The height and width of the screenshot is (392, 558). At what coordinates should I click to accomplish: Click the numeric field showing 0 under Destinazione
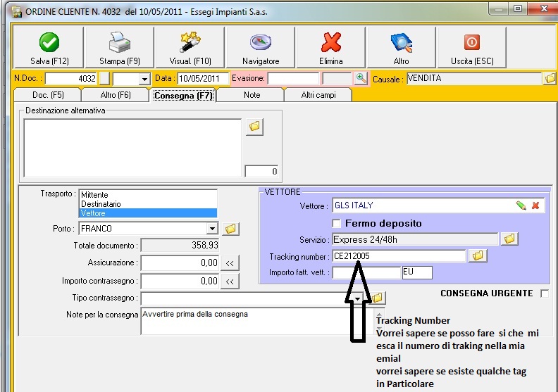pyautogui.click(x=261, y=171)
